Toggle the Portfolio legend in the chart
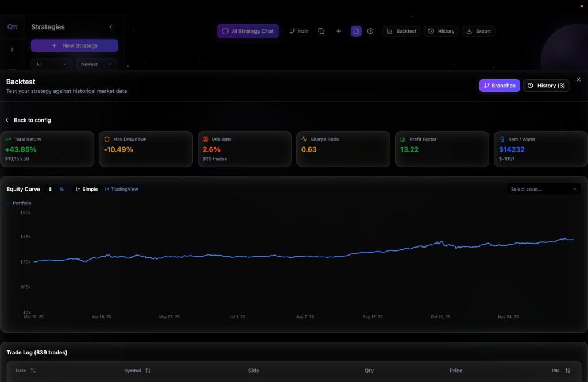588x382 pixels. click(20, 203)
